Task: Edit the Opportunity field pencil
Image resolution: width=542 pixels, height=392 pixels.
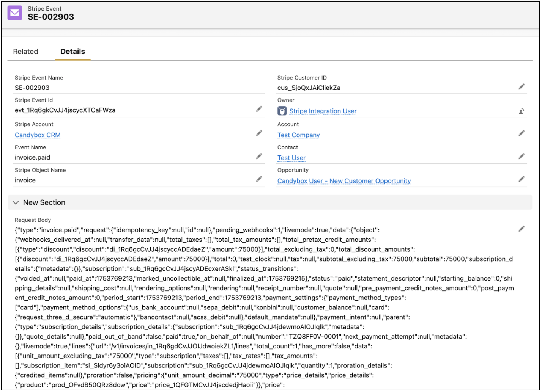Action: (x=522, y=179)
